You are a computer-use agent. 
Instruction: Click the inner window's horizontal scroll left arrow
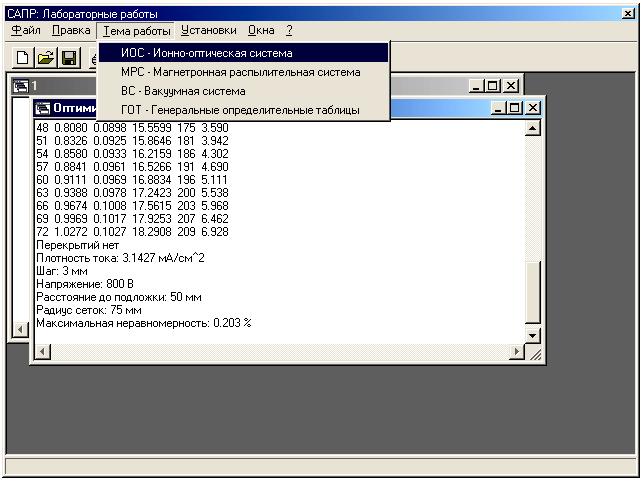(x=43, y=351)
